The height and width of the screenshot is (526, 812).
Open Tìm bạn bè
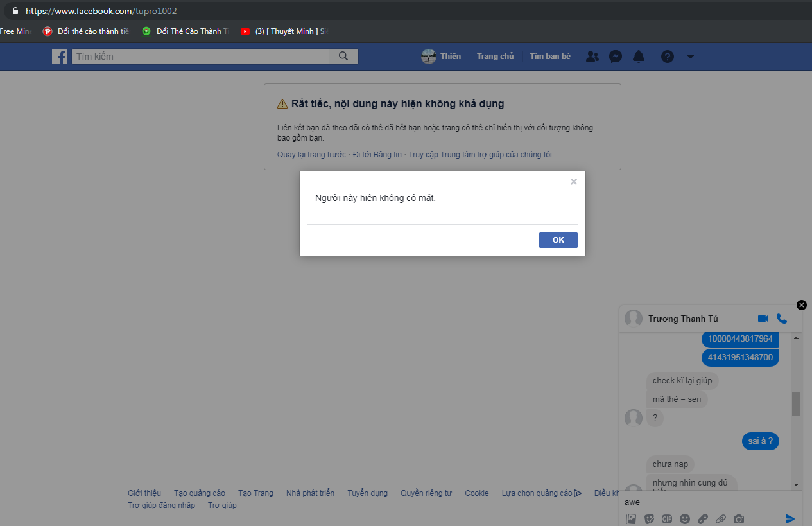(550, 57)
